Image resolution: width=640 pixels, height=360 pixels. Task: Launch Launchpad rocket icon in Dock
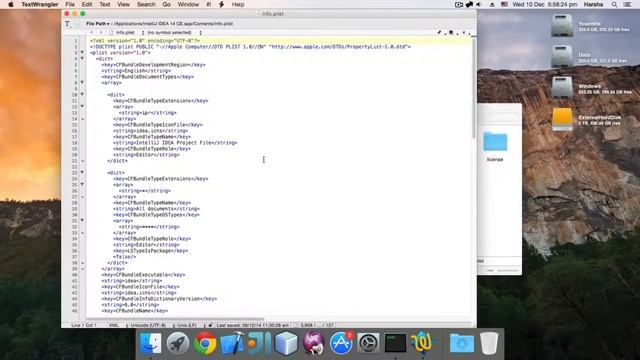[178, 343]
